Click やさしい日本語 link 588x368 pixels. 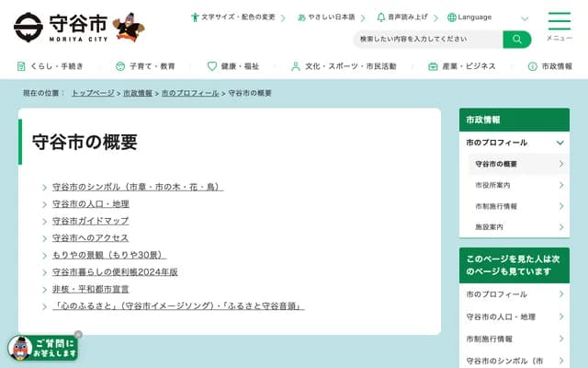[x=332, y=17]
